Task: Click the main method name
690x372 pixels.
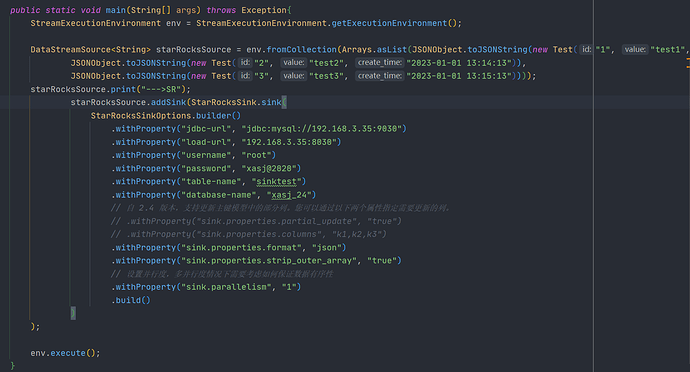Action: (x=116, y=10)
